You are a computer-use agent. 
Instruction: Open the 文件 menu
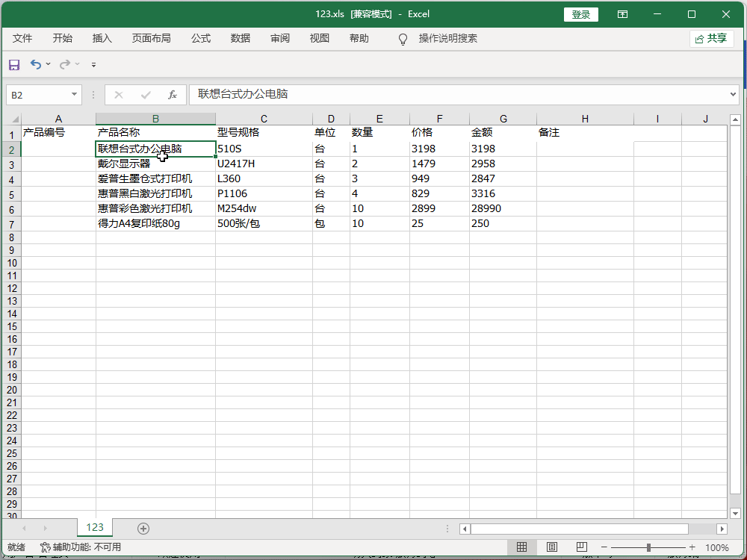point(22,39)
